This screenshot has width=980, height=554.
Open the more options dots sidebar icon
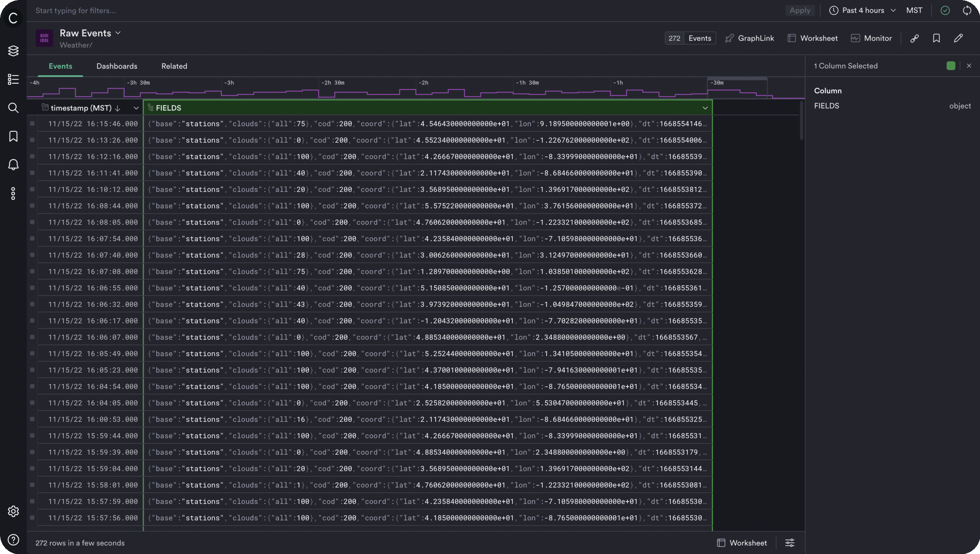(13, 193)
